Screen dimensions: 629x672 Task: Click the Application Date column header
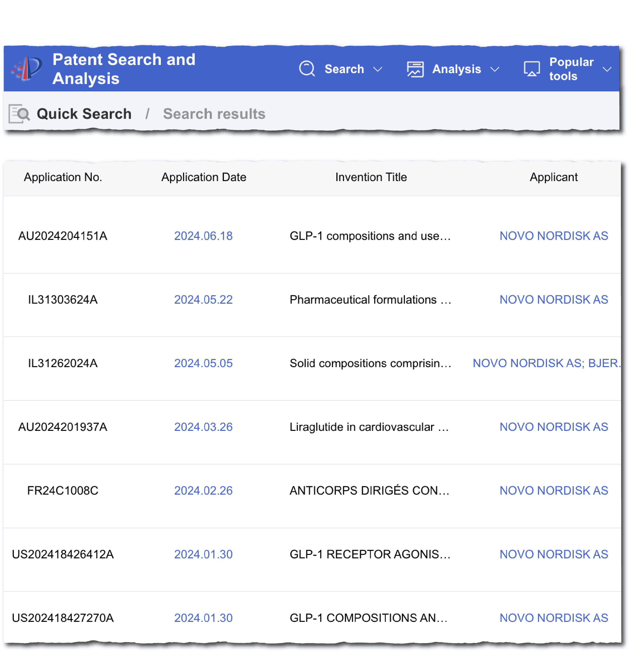point(204,177)
